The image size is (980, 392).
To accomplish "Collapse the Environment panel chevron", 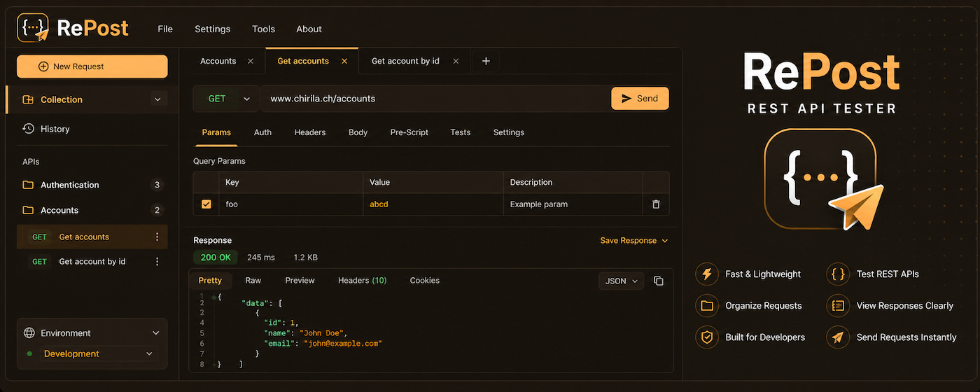I will [155, 333].
